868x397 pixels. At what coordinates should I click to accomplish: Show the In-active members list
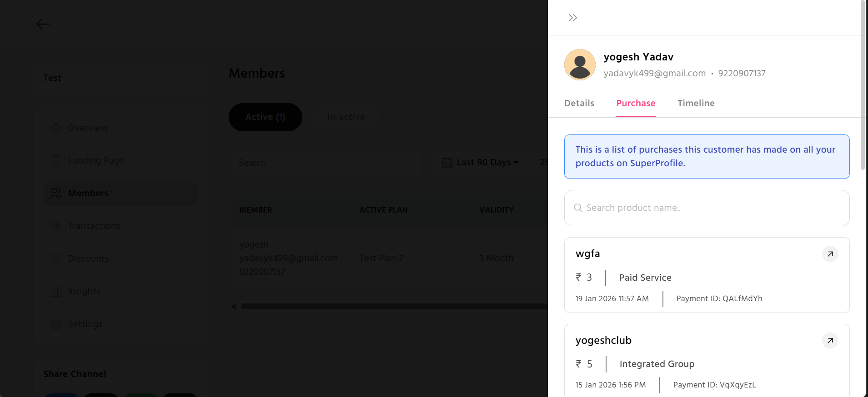[346, 117]
